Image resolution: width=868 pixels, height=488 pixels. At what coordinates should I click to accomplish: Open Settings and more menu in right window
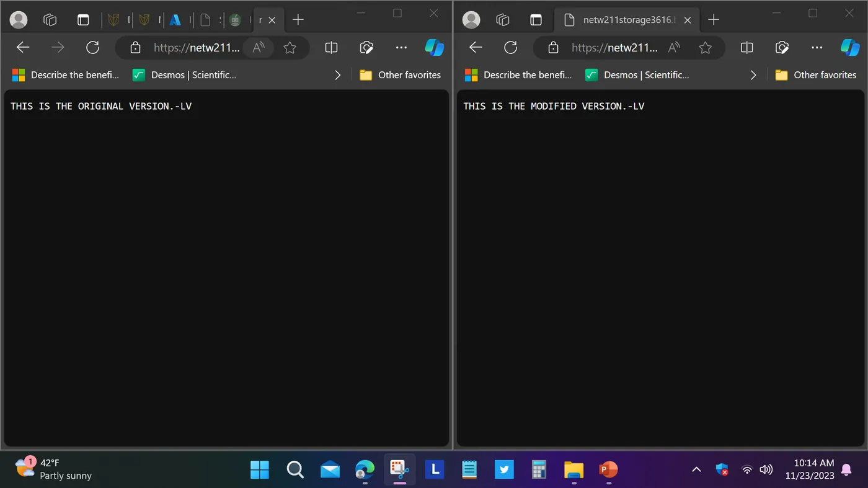tap(817, 47)
